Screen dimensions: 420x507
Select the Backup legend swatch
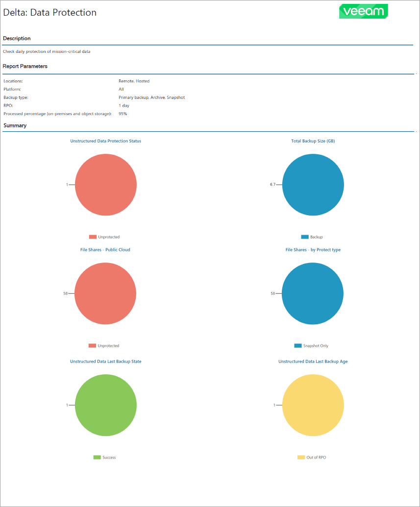click(305, 237)
